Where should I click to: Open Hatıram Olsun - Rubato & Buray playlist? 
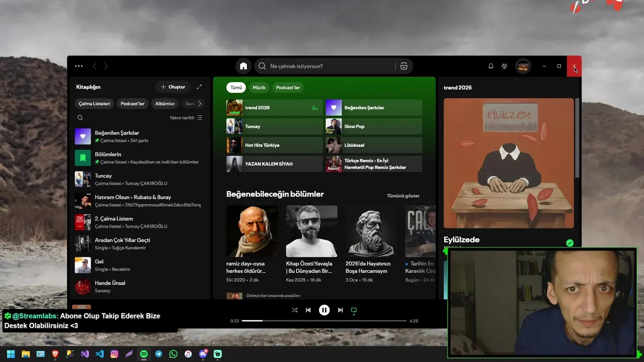(139, 201)
